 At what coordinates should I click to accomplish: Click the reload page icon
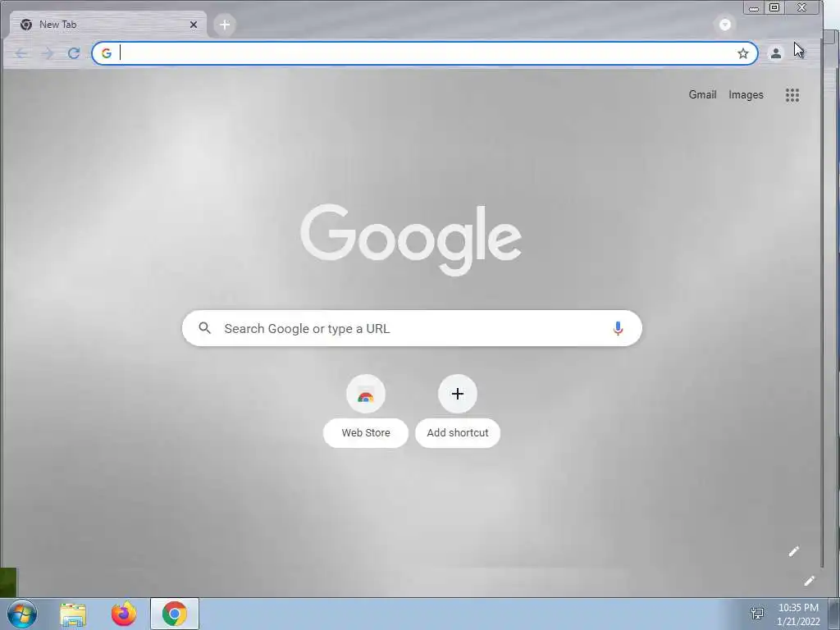[x=74, y=53]
